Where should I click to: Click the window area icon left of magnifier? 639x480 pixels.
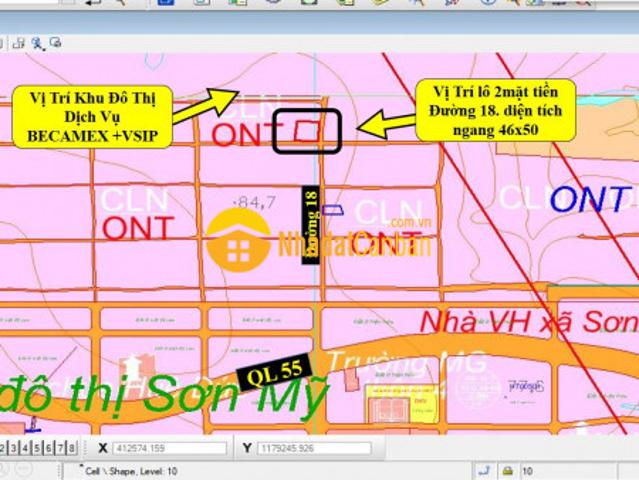pyautogui.click(x=19, y=43)
